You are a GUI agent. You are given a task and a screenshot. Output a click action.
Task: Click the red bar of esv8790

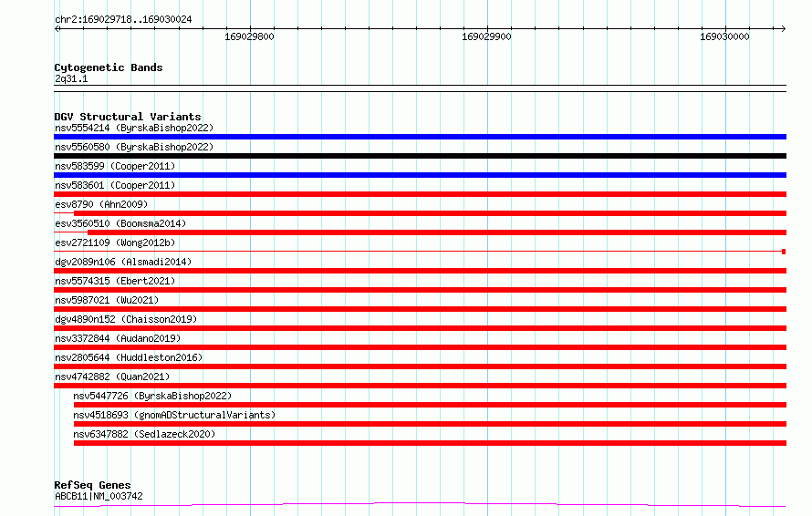430,213
